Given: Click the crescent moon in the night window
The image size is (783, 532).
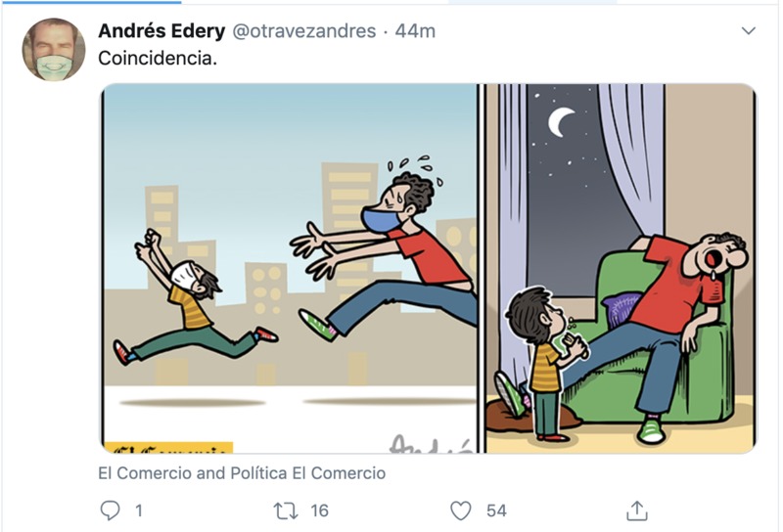Looking at the screenshot, I should [561, 122].
